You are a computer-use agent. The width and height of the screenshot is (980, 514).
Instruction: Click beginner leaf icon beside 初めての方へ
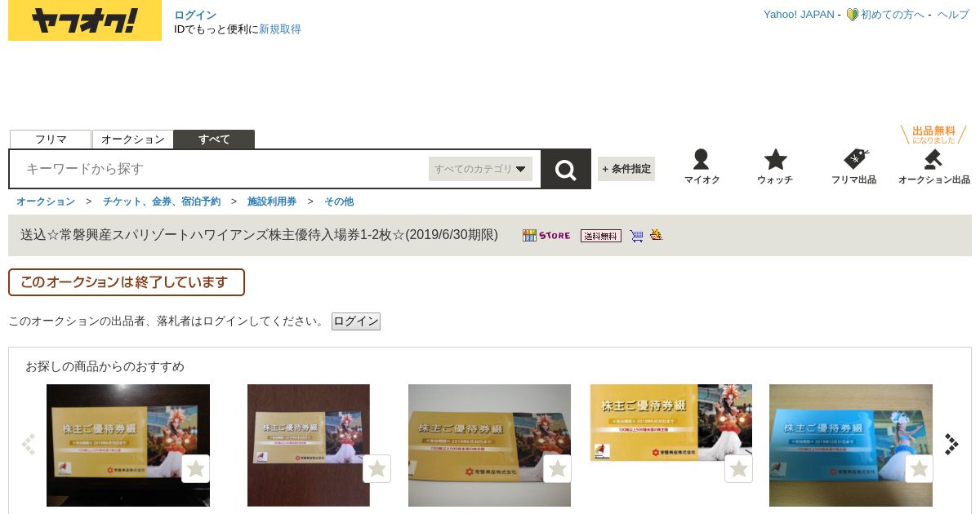click(x=852, y=15)
